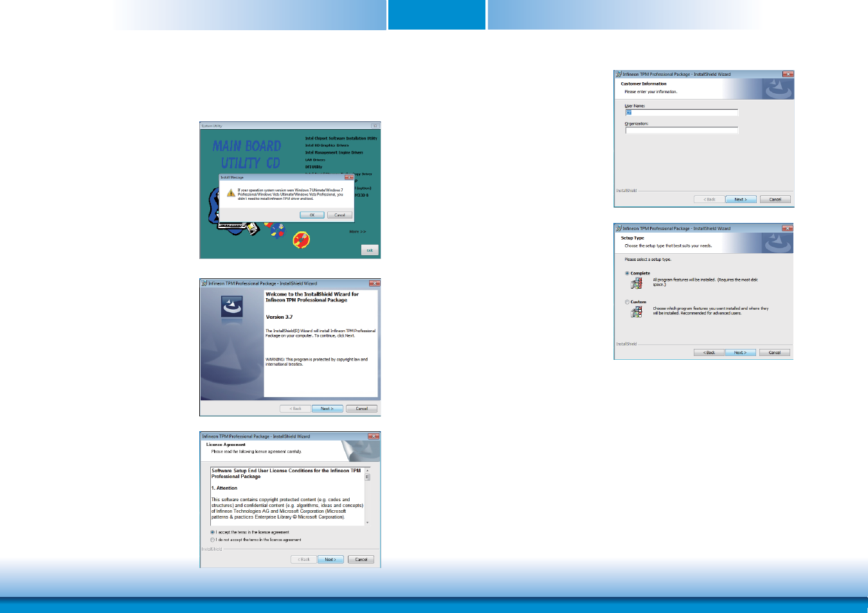Select 'I do not accept the terms' option

[x=256, y=540]
